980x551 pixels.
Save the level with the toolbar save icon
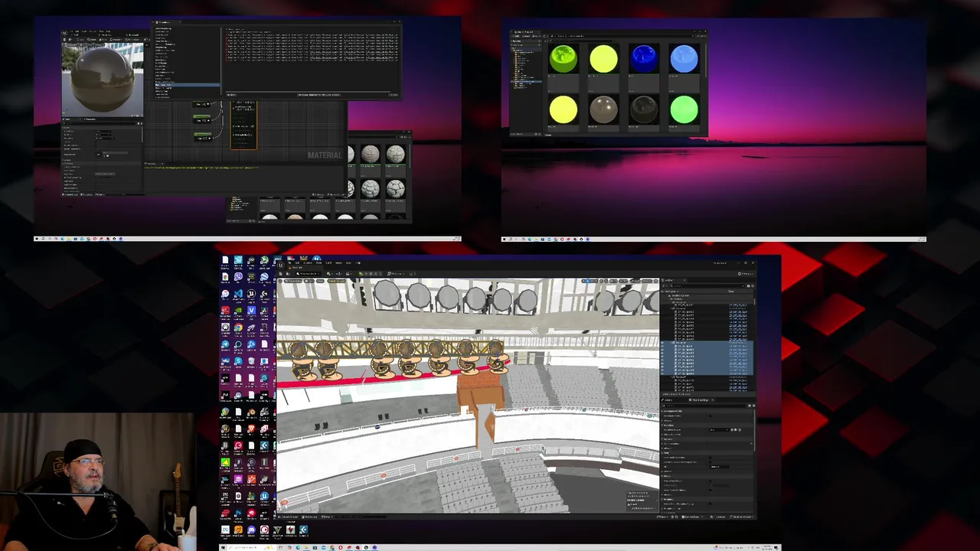tap(282, 273)
